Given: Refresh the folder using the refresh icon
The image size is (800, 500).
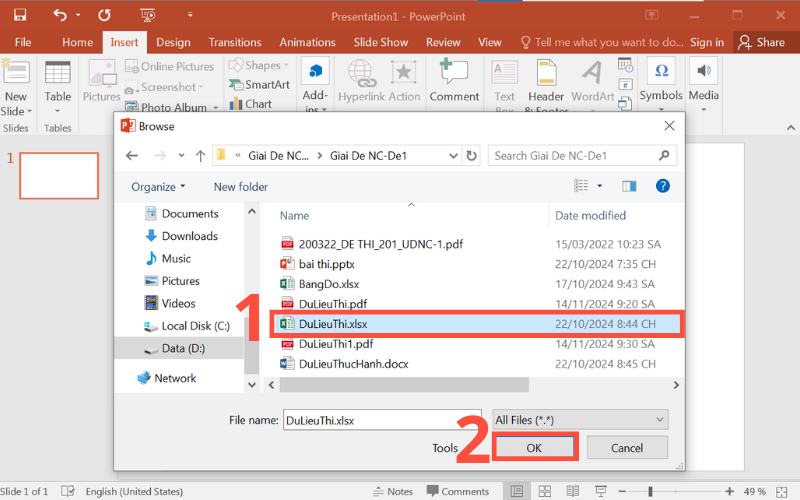Looking at the screenshot, I should (x=472, y=155).
